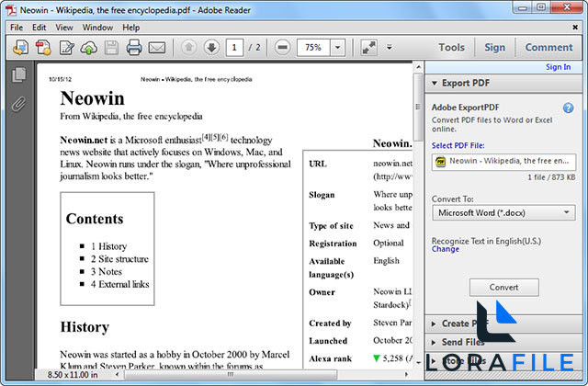This screenshot has height=386, width=588.
Task: Click the Change language link
Action: [x=445, y=249]
